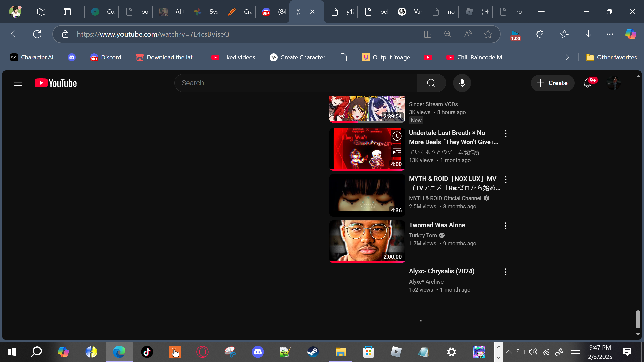Open the Turkey Tom channel link
Viewport: 644px width, 362px height.
[423, 235]
